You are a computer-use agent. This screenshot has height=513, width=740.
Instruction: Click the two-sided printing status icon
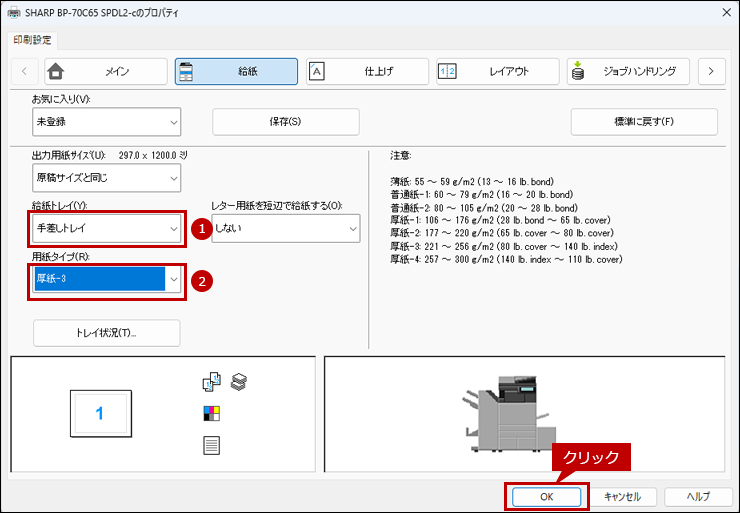click(x=211, y=381)
